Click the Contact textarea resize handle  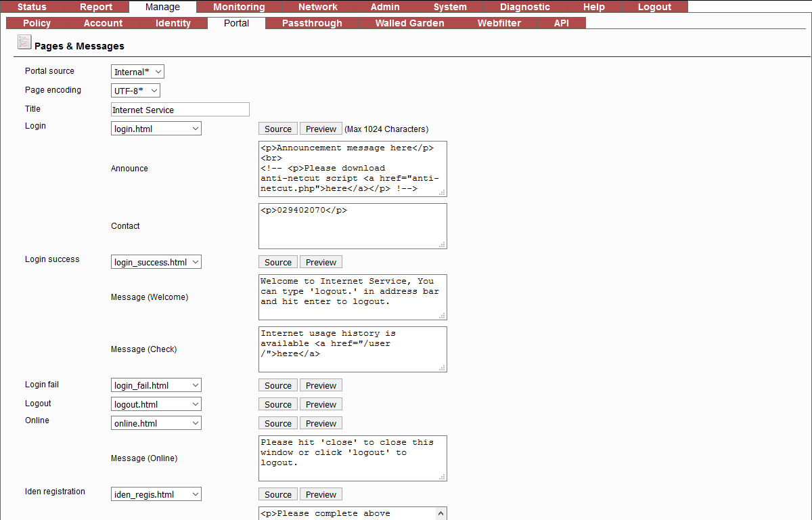coord(442,244)
